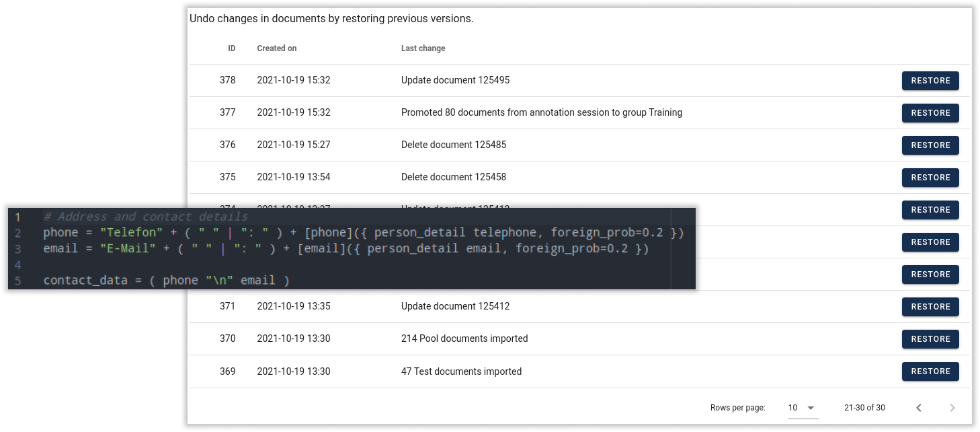Viewport: 980px width, 432px height.
Task: Restore version 376, Delete document 125485
Action: click(x=930, y=145)
